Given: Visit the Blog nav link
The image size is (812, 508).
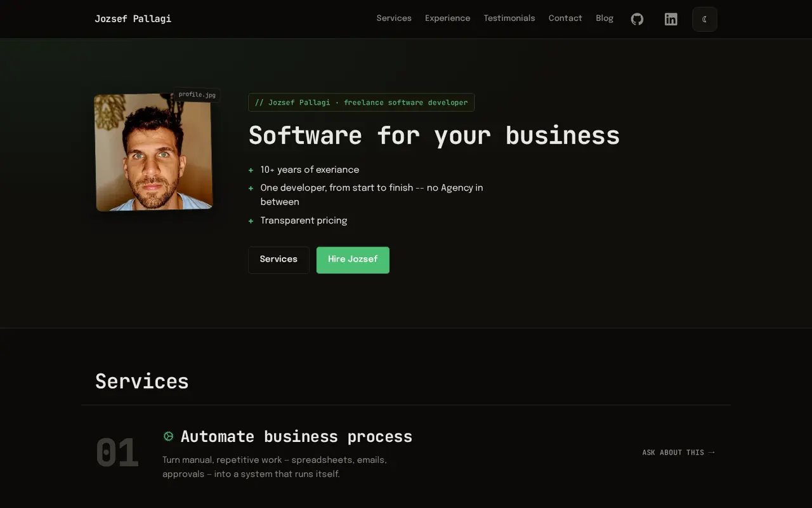Looking at the screenshot, I should coord(605,18).
